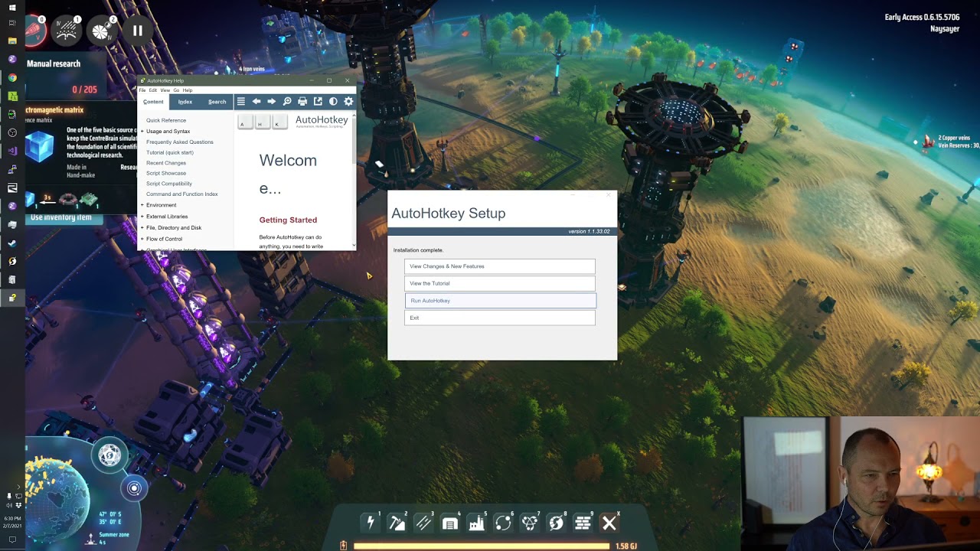
Task: Open the File menu in AutoHotkey Help
Action: pyautogui.click(x=142, y=90)
